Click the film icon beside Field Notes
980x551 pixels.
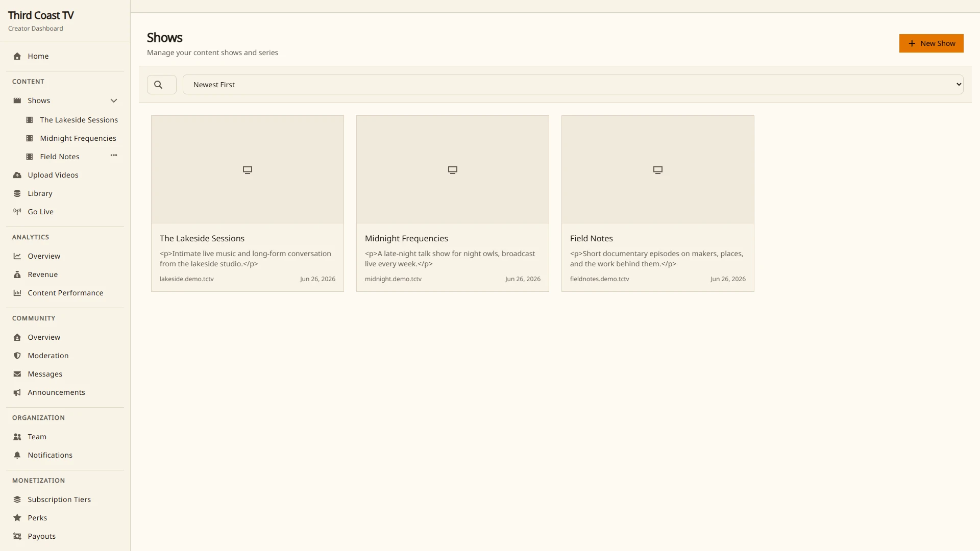click(30, 157)
